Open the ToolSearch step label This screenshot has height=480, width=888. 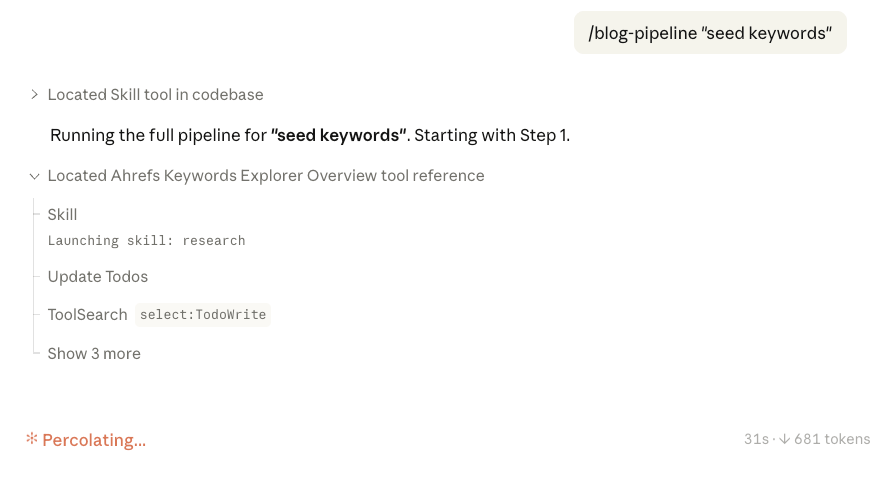pyautogui.click(x=87, y=315)
